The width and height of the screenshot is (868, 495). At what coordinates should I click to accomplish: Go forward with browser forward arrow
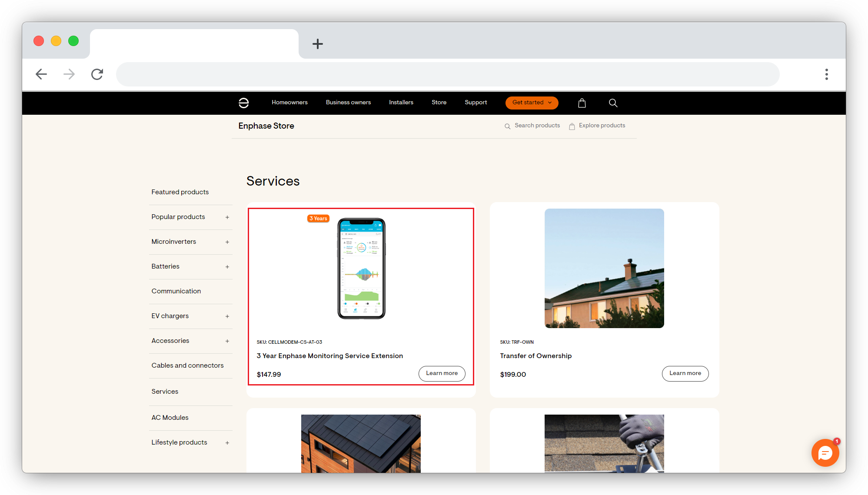[x=69, y=74]
